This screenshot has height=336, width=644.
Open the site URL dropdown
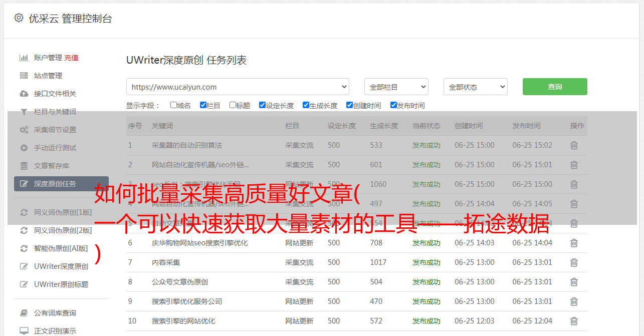click(x=238, y=87)
